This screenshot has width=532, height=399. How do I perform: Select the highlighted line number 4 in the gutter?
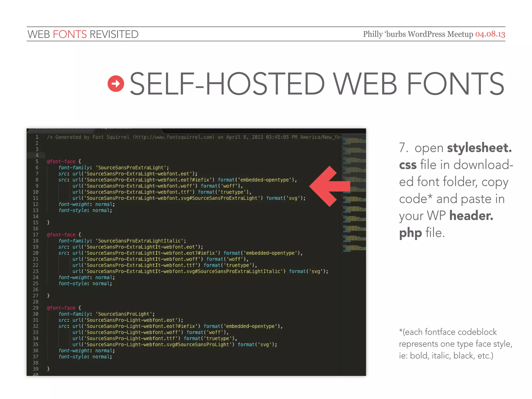(37, 155)
